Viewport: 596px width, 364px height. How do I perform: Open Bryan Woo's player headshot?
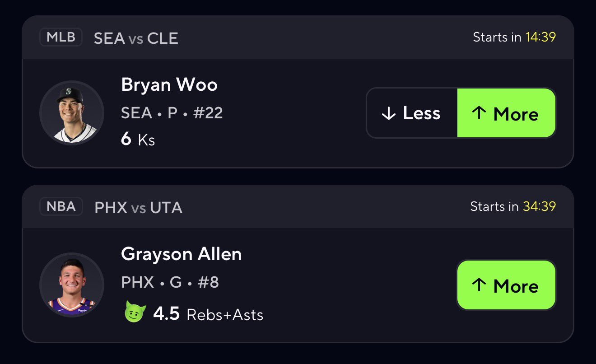point(72,113)
